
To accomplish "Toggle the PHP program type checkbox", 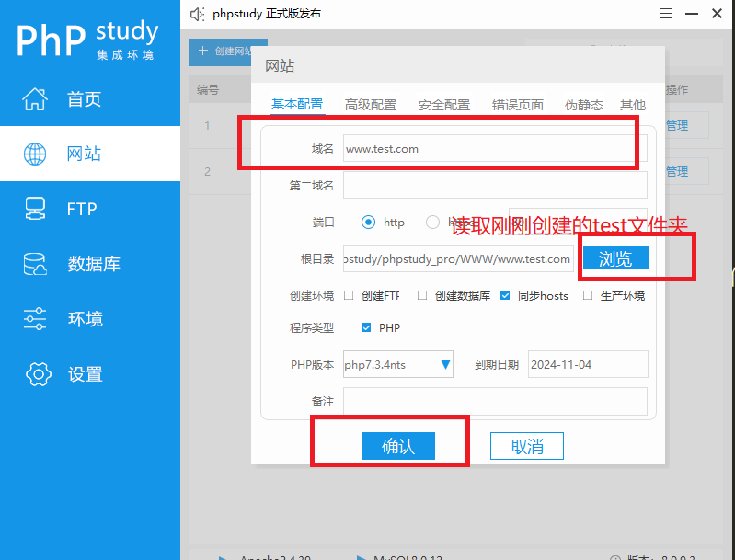I will pyautogui.click(x=366, y=327).
